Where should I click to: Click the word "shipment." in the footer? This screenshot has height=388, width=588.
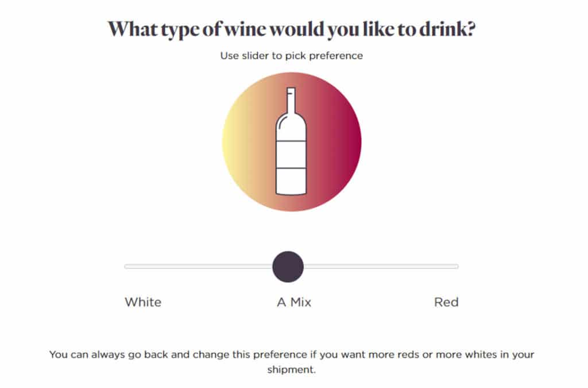click(x=291, y=370)
